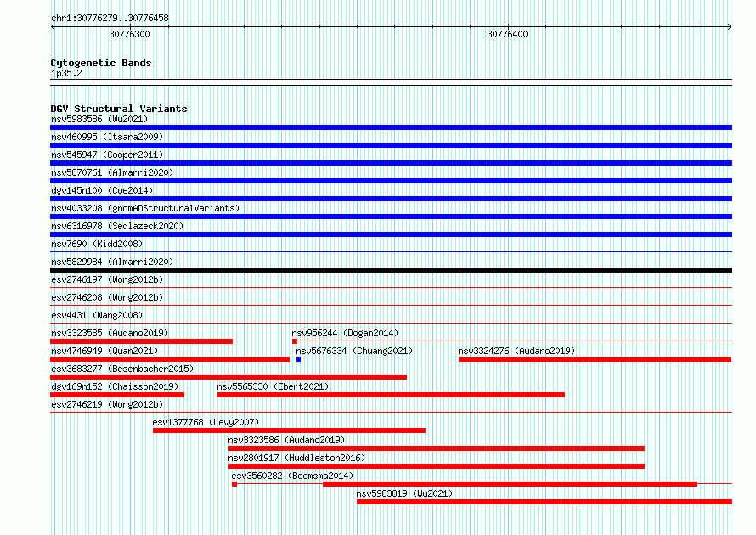The width and height of the screenshot is (756, 535).
Task: Click nsv3323586 (Audano2019) label
Action: pyautogui.click(x=286, y=440)
